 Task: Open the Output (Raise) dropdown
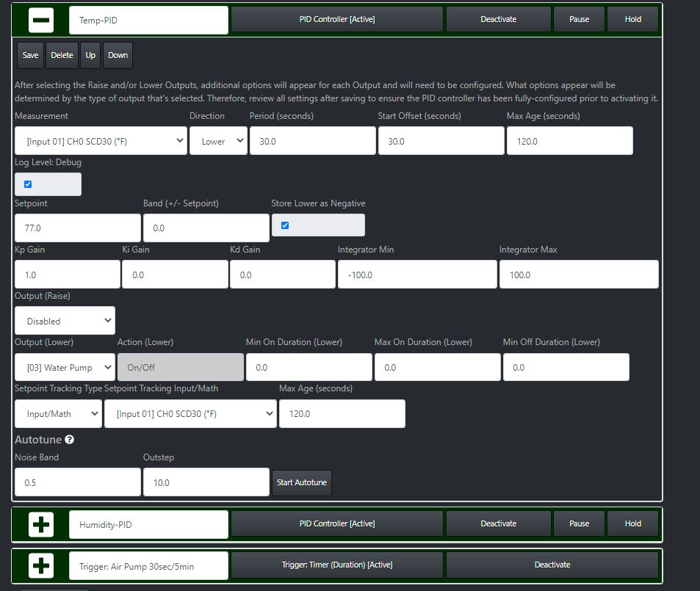pyautogui.click(x=64, y=320)
